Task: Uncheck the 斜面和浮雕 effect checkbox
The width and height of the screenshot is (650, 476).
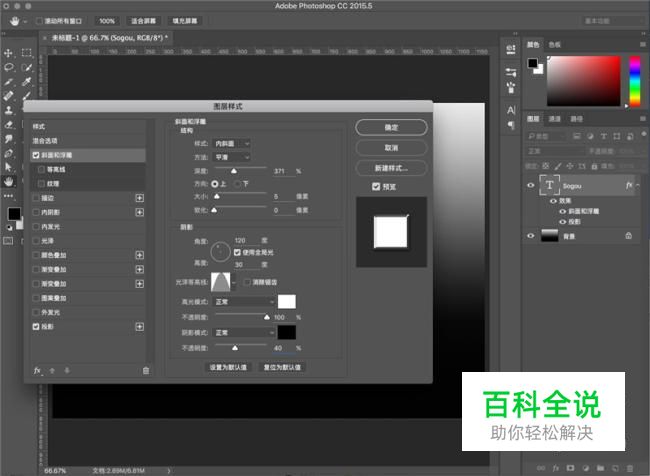Action: [x=36, y=155]
